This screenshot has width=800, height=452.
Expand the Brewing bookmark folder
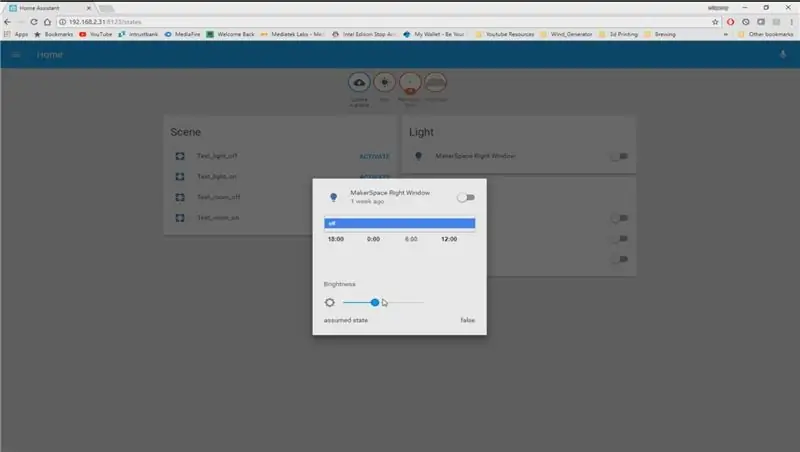(x=660, y=34)
